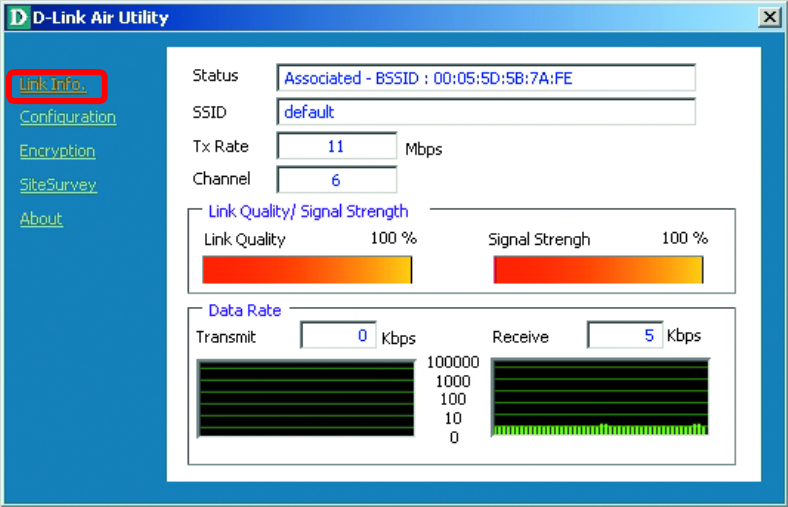
Task: Click the Receive Kbps value field
Action: tap(625, 335)
